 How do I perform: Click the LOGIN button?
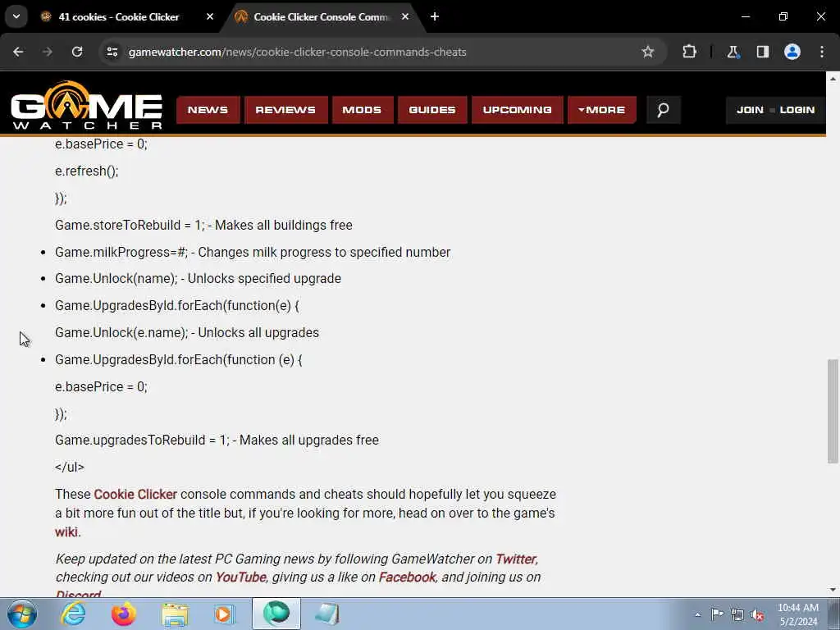pos(797,110)
